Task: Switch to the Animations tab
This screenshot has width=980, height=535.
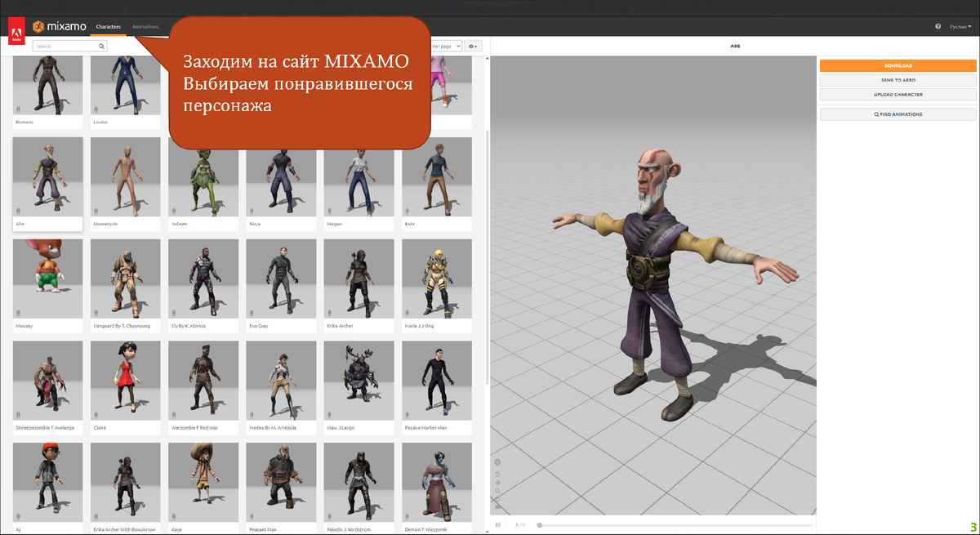Action: tap(145, 27)
